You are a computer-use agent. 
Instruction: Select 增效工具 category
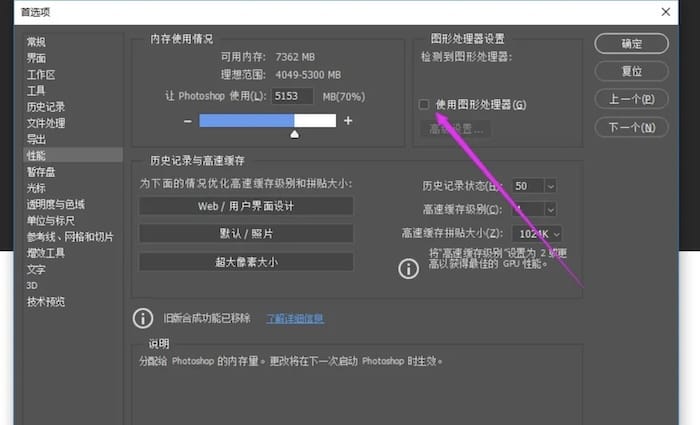point(46,253)
